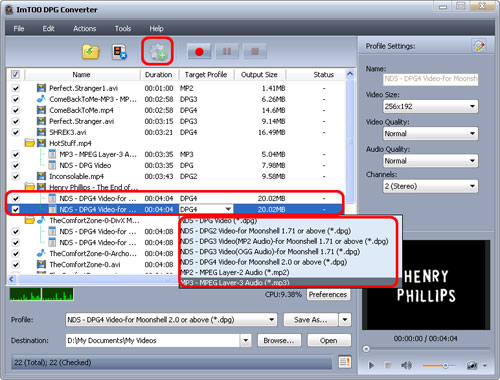Click video icon of Perfect.Stranger1.avi
This screenshot has height=380, width=500.
click(41, 88)
